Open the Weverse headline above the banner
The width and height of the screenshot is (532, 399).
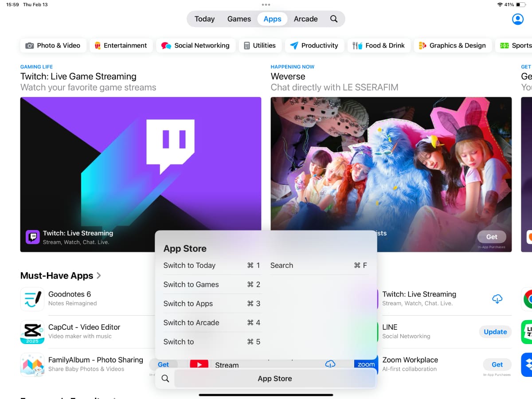288,76
